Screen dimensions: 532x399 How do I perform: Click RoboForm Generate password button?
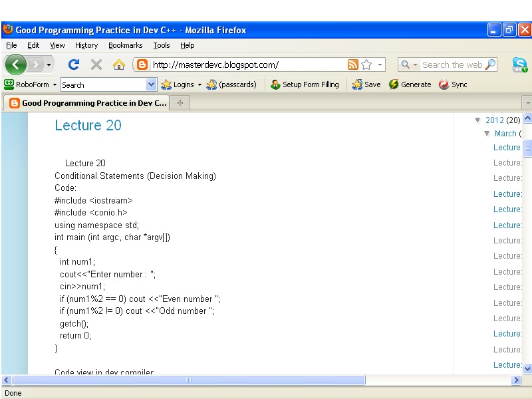pyautogui.click(x=410, y=84)
